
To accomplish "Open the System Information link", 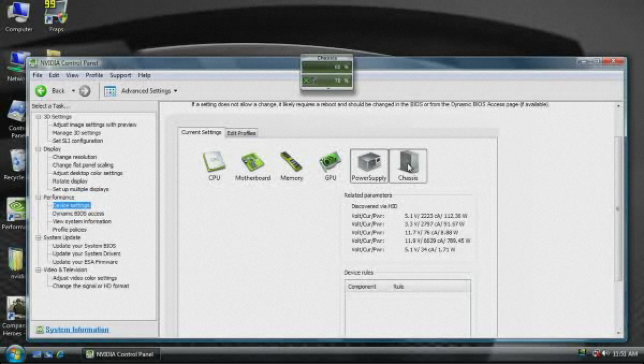I will [77, 330].
